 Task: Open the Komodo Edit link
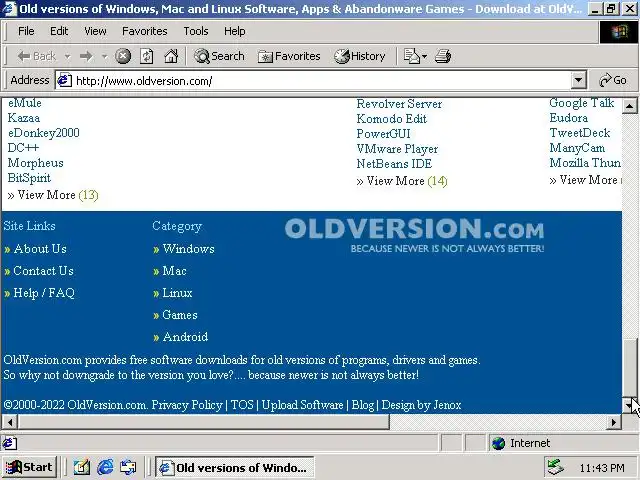391,119
